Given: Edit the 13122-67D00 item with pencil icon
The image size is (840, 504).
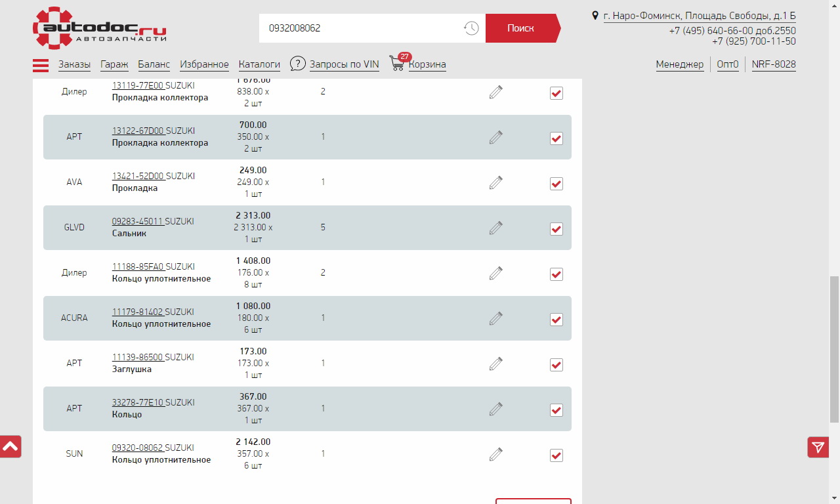Looking at the screenshot, I should (496, 137).
